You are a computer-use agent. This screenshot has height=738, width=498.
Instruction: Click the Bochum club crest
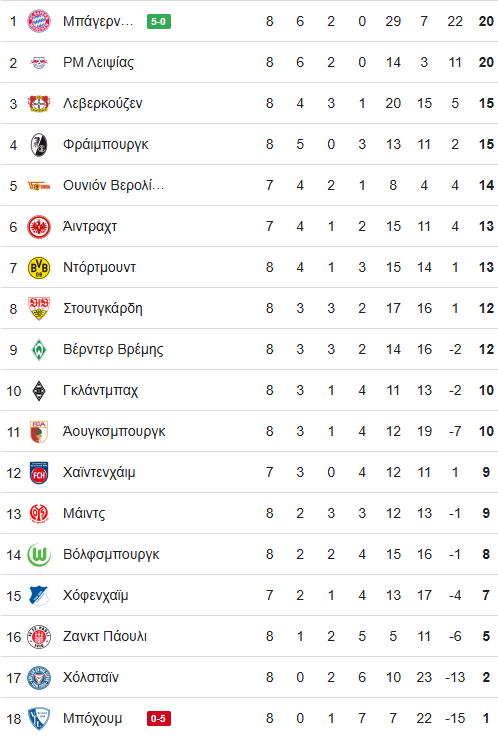coord(39,719)
